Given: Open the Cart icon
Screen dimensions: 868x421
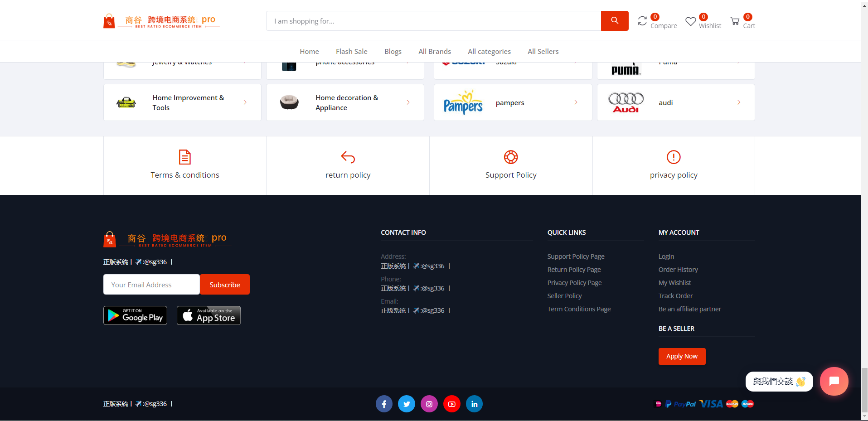Looking at the screenshot, I should [x=735, y=20].
